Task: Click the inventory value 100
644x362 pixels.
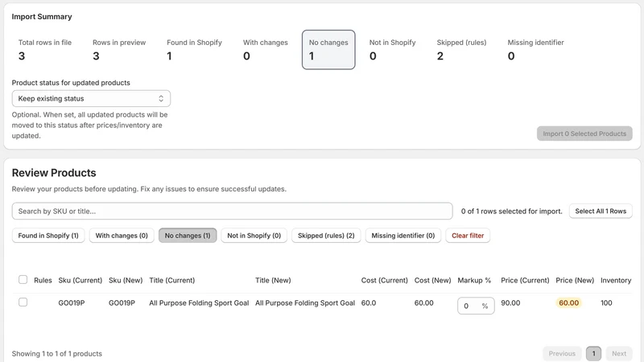Action: [x=606, y=303]
